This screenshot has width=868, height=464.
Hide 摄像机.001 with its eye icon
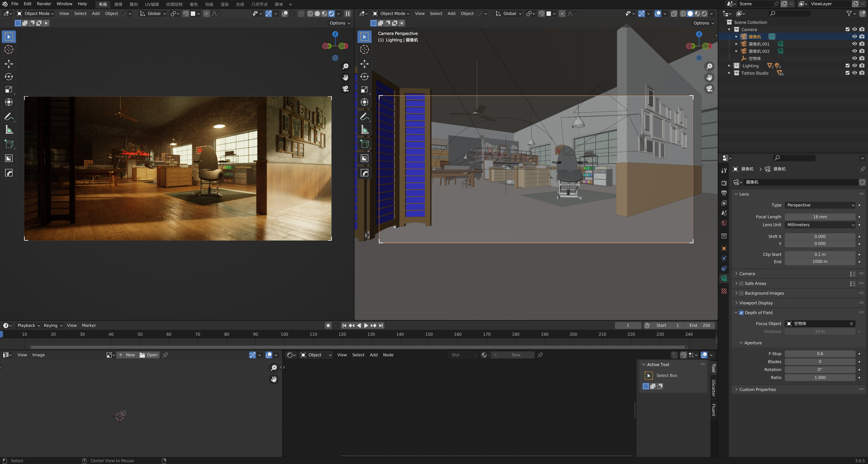click(854, 44)
